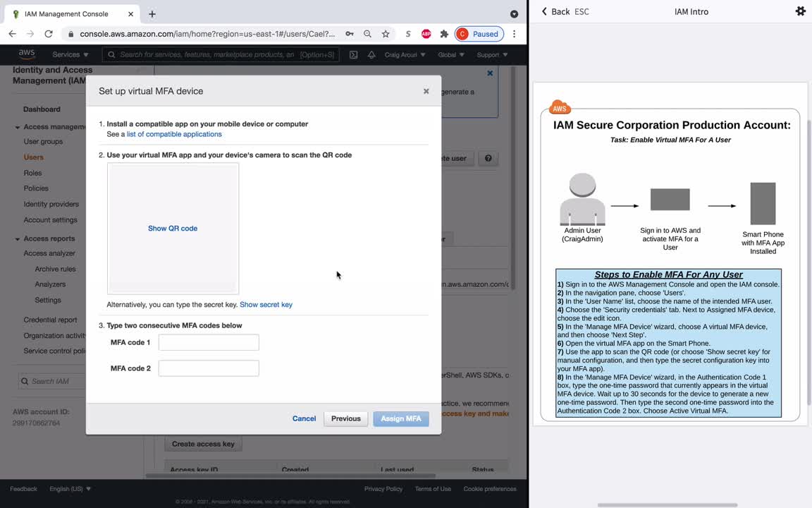This screenshot has width=812, height=508.
Task: Dismiss the blue info banner X
Action: point(490,73)
